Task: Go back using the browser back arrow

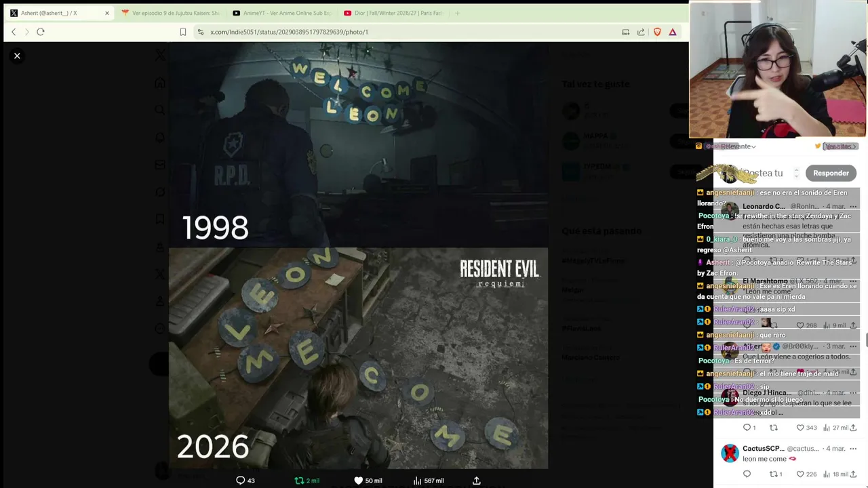Action: [x=14, y=32]
